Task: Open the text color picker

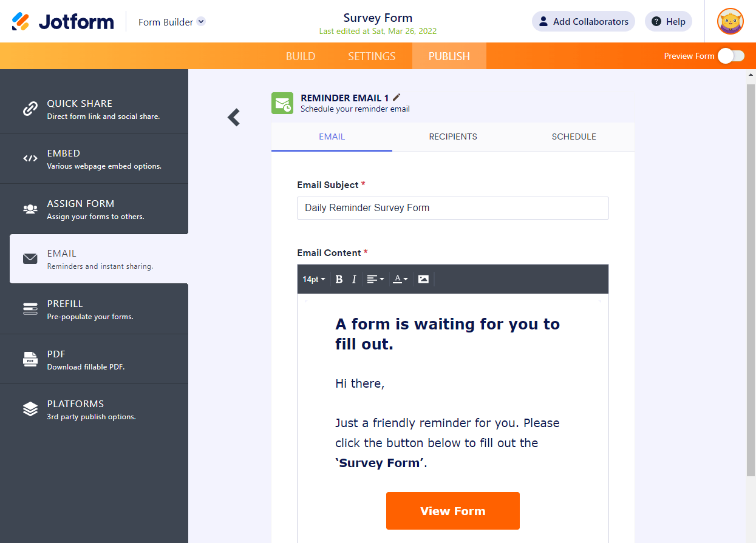Action: (400, 279)
